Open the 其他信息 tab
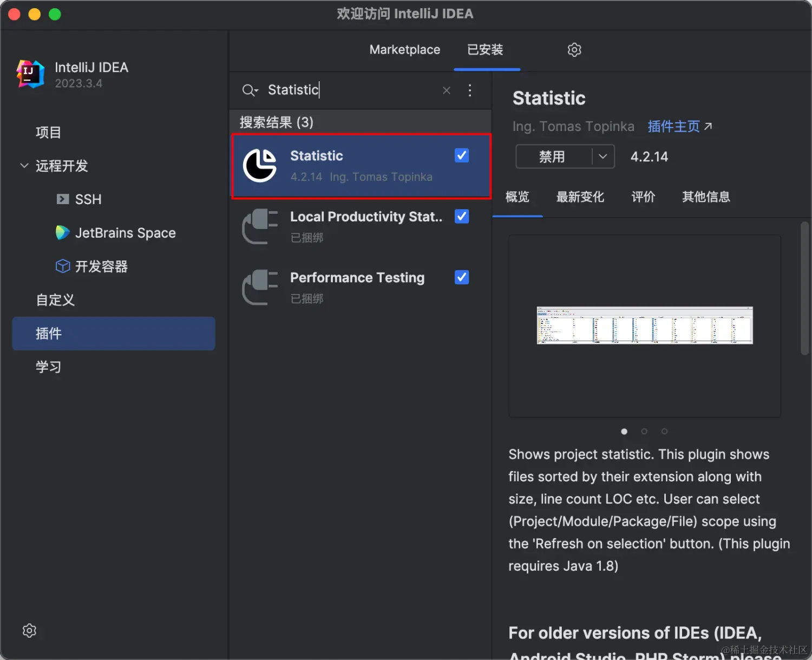Viewport: 812px width, 660px height. pos(706,197)
